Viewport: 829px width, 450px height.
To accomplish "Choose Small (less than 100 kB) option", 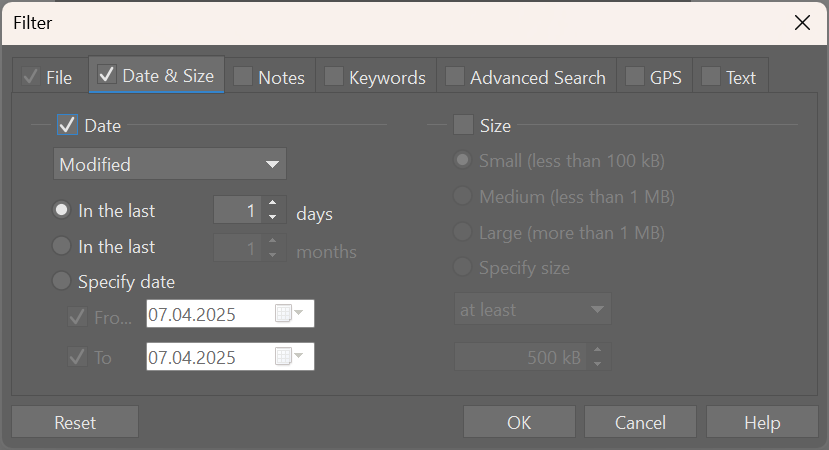I will pyautogui.click(x=463, y=160).
